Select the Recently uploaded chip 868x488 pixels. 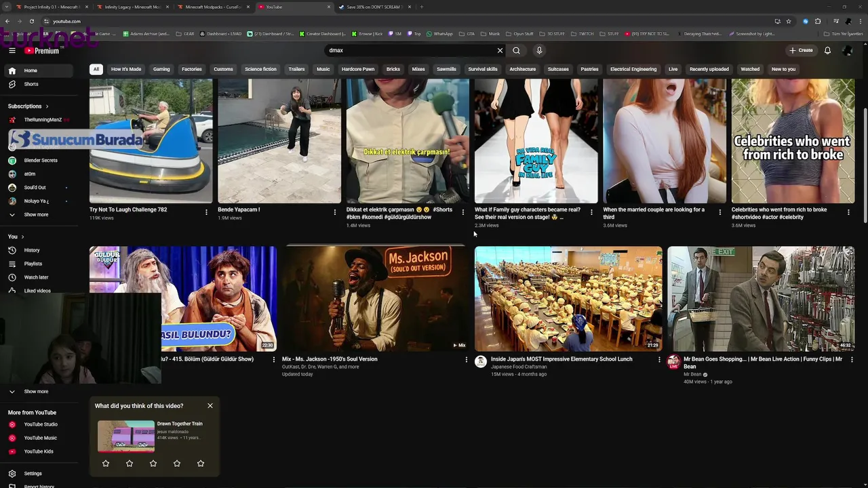[x=709, y=69]
